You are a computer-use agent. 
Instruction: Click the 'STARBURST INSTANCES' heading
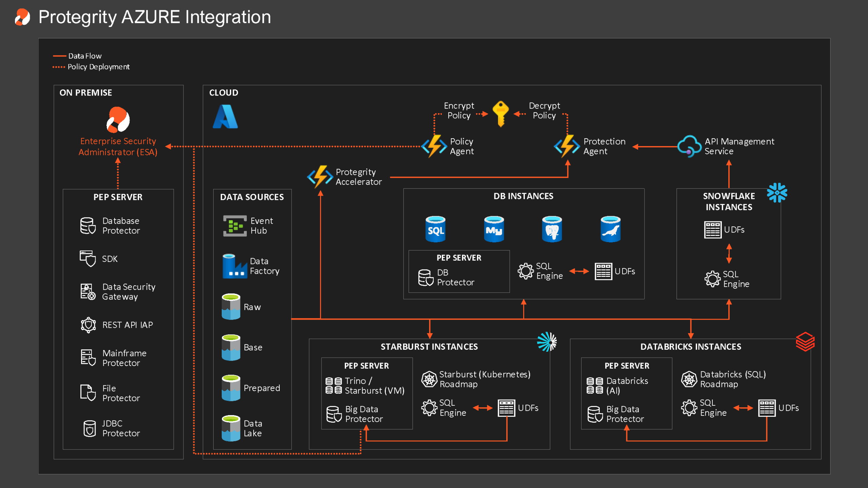coord(429,346)
